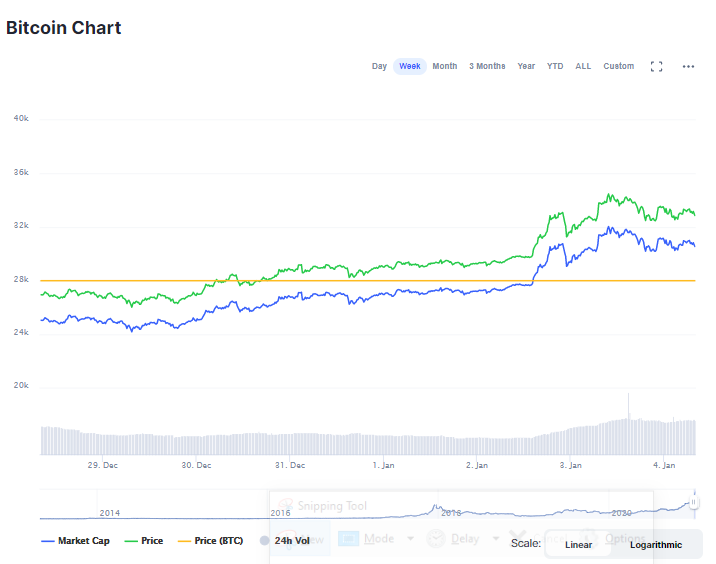716x564 pixels.
Task: Toggle 24h Vol series in legend
Action: (285, 541)
